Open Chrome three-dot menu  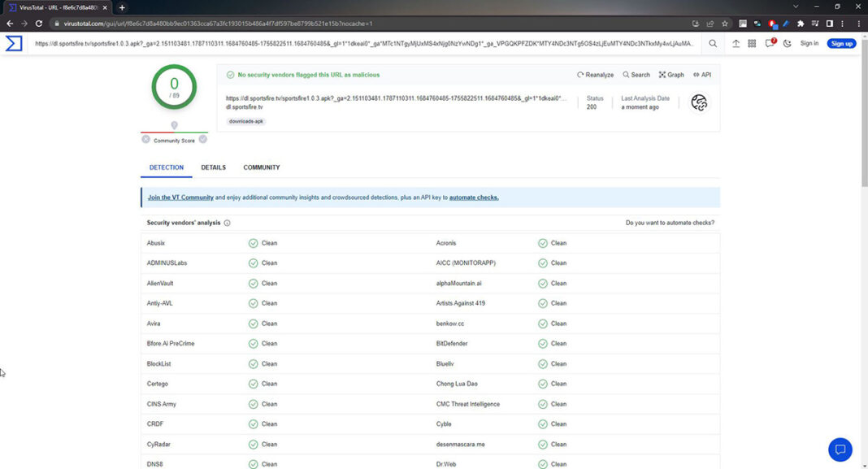(859, 24)
